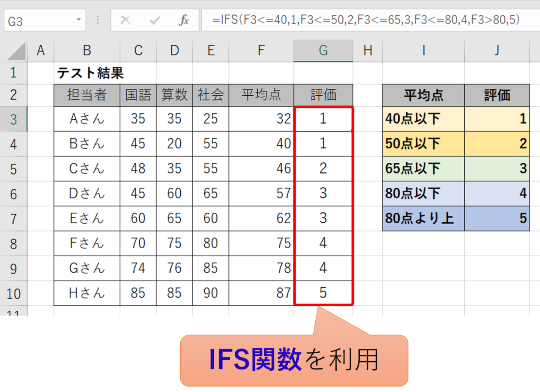The image size is (540, 392).
Task: Click the 評価 header in column G
Action: point(323,95)
